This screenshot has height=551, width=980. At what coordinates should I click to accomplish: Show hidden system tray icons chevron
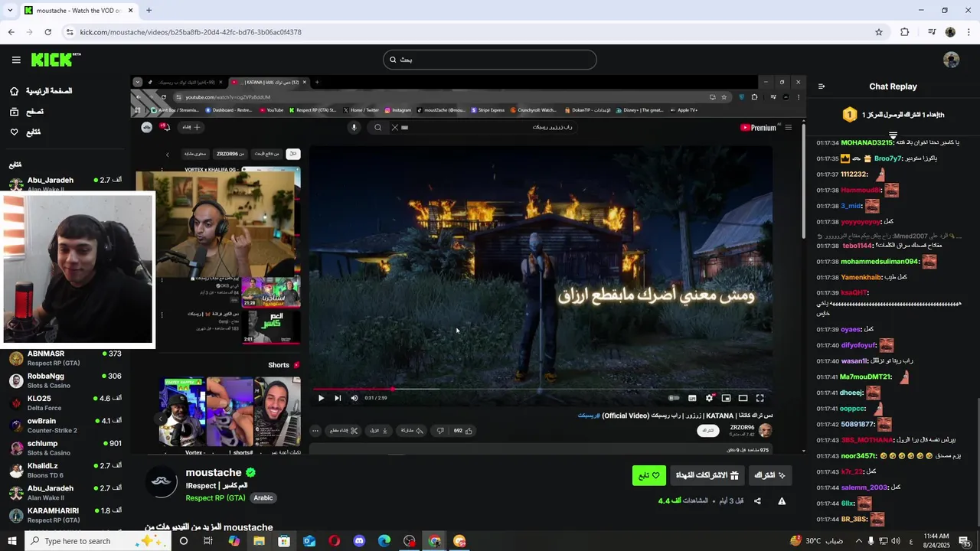(x=857, y=541)
